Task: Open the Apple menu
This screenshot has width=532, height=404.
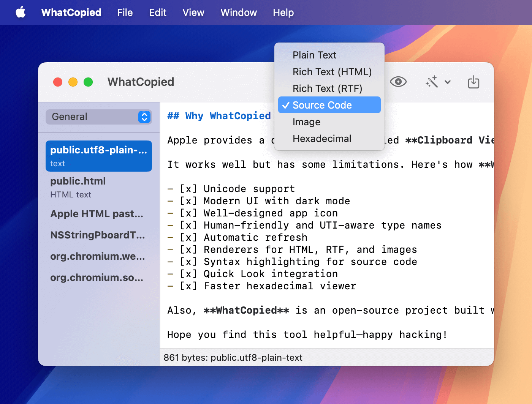Action: (21, 12)
